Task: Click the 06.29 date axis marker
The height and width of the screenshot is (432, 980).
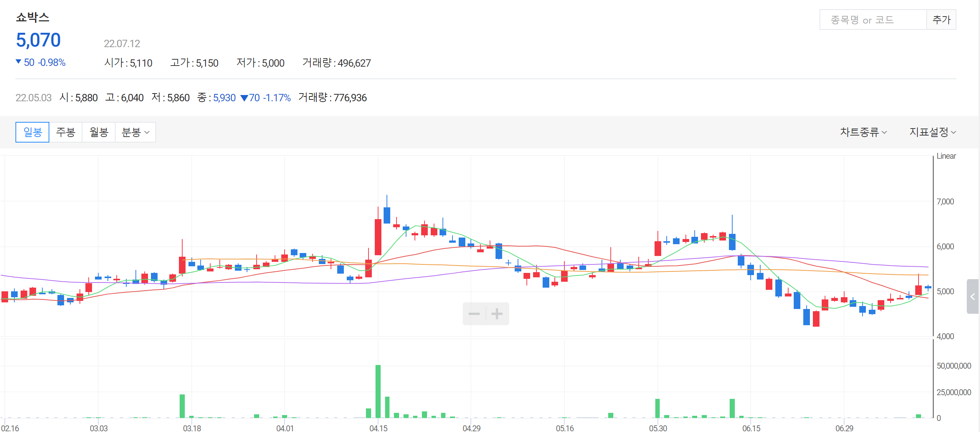Action: 844,428
